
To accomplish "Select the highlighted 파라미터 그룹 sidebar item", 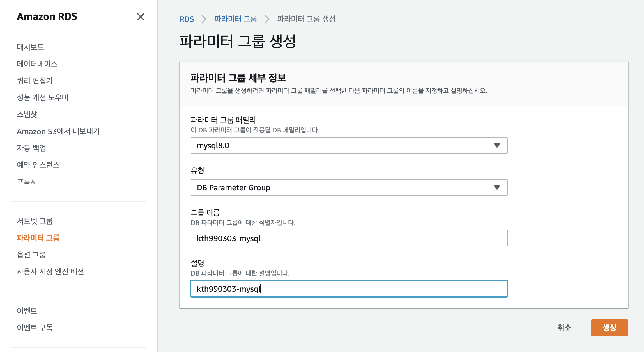I will tap(38, 238).
